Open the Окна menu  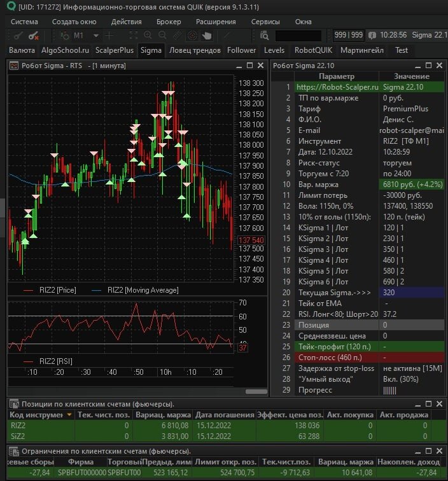pyautogui.click(x=303, y=22)
